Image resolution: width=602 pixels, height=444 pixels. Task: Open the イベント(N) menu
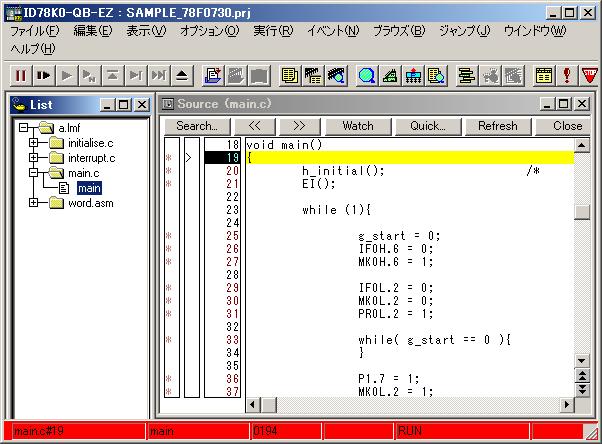[332, 30]
